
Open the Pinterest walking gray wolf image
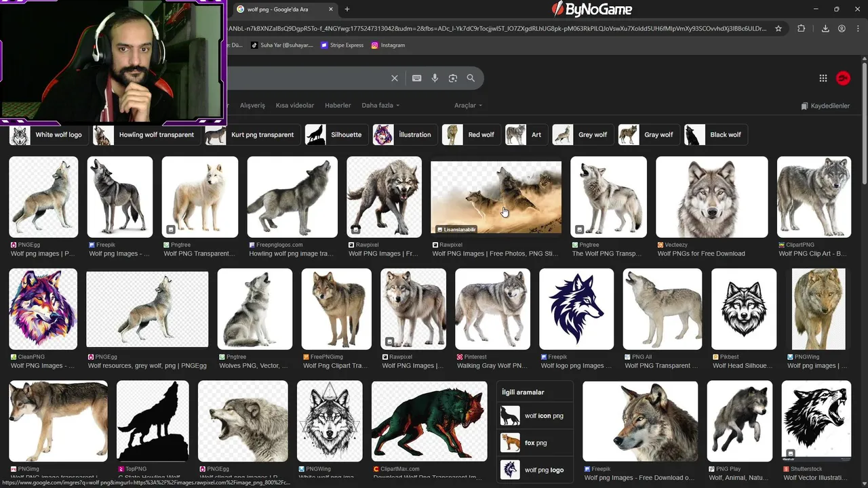(492, 309)
